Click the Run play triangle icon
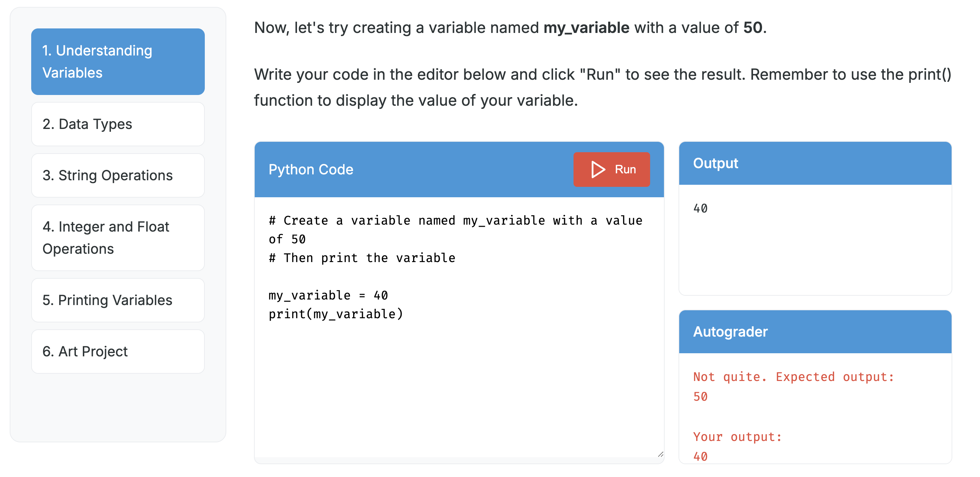 click(x=598, y=170)
